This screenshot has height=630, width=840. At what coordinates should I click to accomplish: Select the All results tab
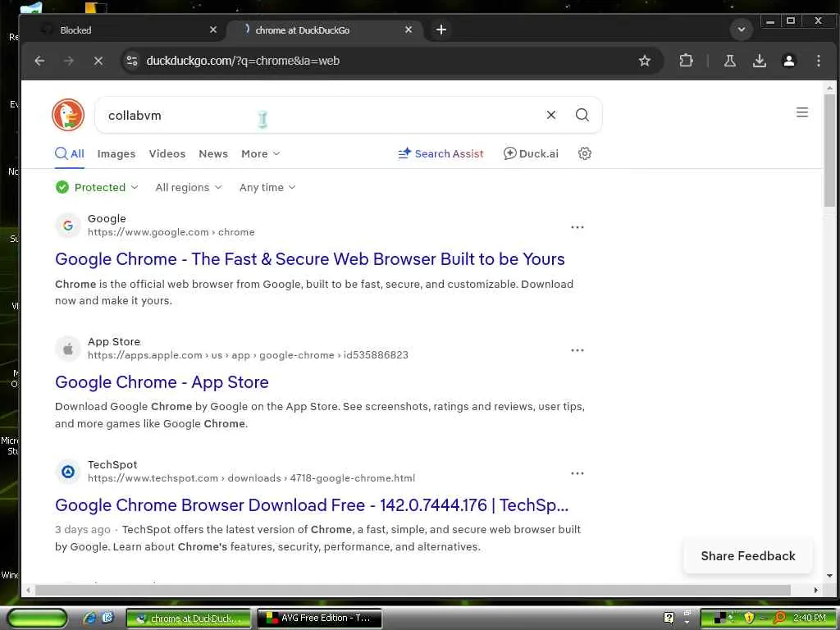[x=70, y=153]
